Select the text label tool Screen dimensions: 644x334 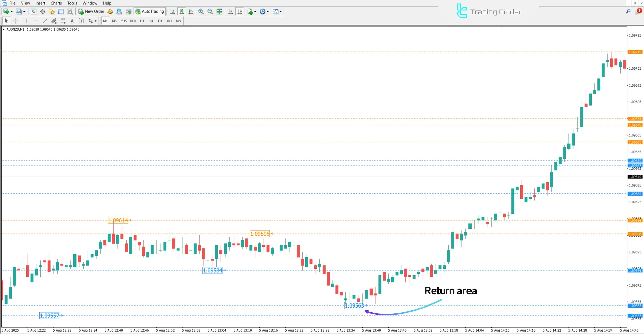click(x=72, y=21)
